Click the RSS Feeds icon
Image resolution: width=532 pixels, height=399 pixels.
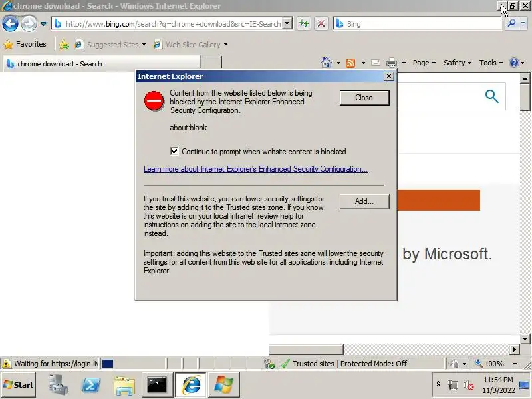tap(350, 63)
